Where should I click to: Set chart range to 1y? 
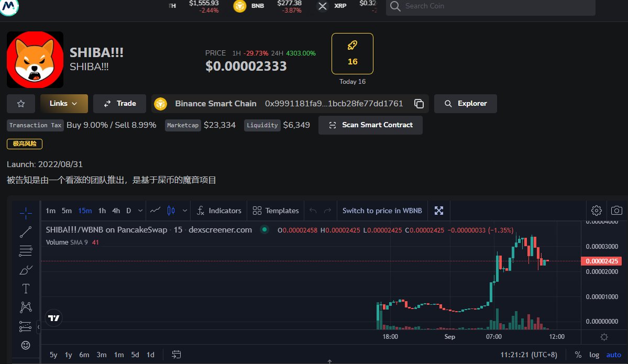point(69,355)
